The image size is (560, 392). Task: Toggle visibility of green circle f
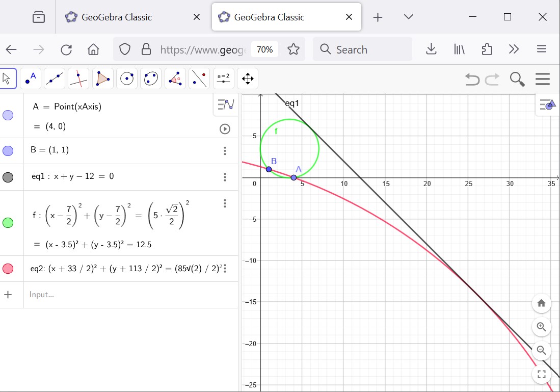[8, 223]
